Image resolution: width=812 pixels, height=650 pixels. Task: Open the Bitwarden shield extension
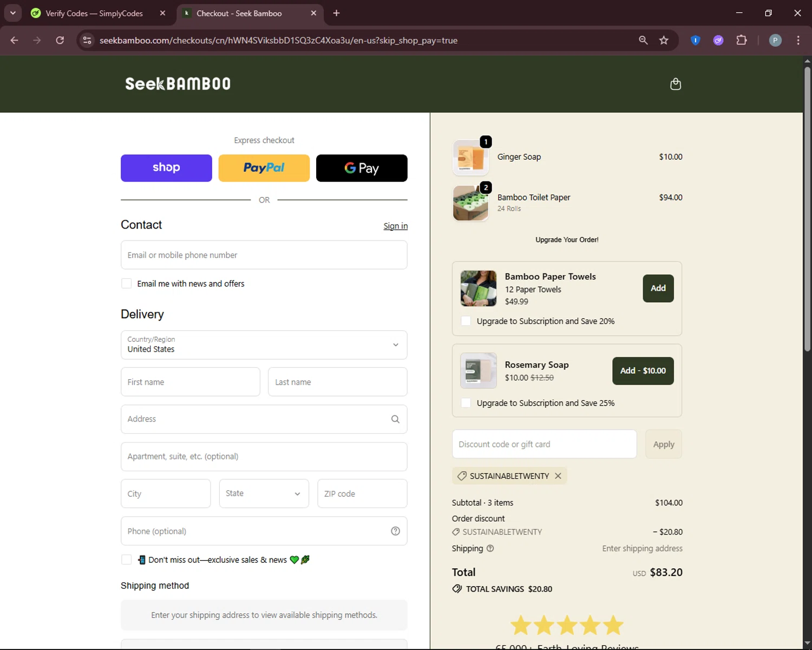coord(696,40)
